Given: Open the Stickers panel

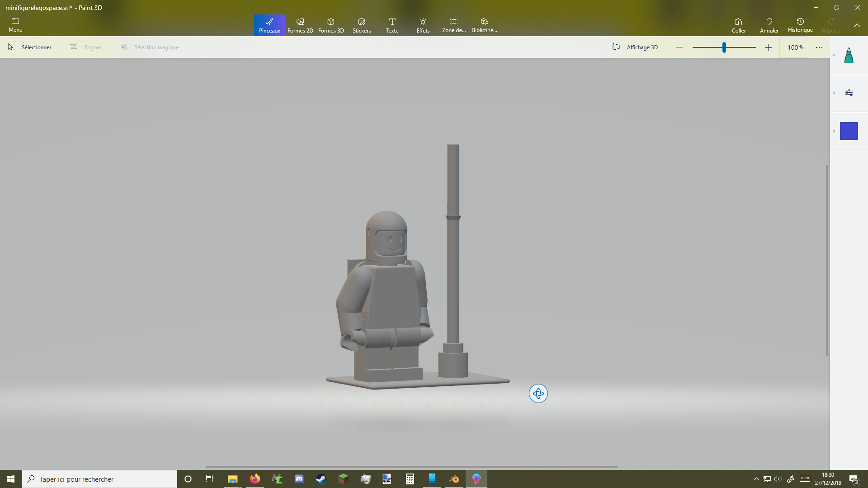Looking at the screenshot, I should point(362,25).
